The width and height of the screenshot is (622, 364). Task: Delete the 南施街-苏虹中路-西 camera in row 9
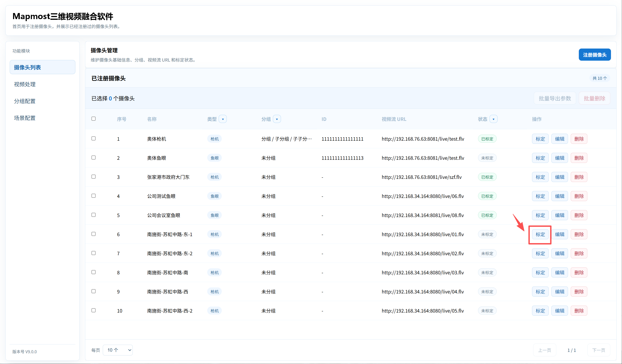coord(579,292)
